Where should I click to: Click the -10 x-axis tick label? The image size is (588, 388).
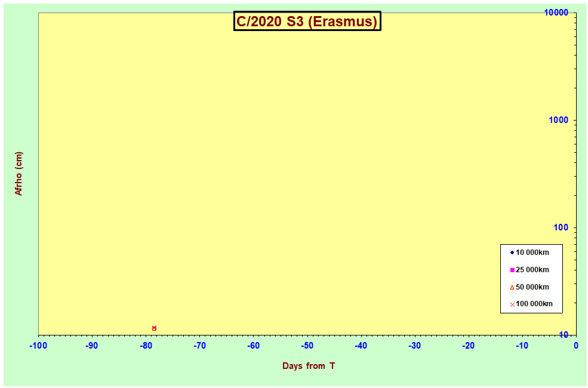(522, 346)
